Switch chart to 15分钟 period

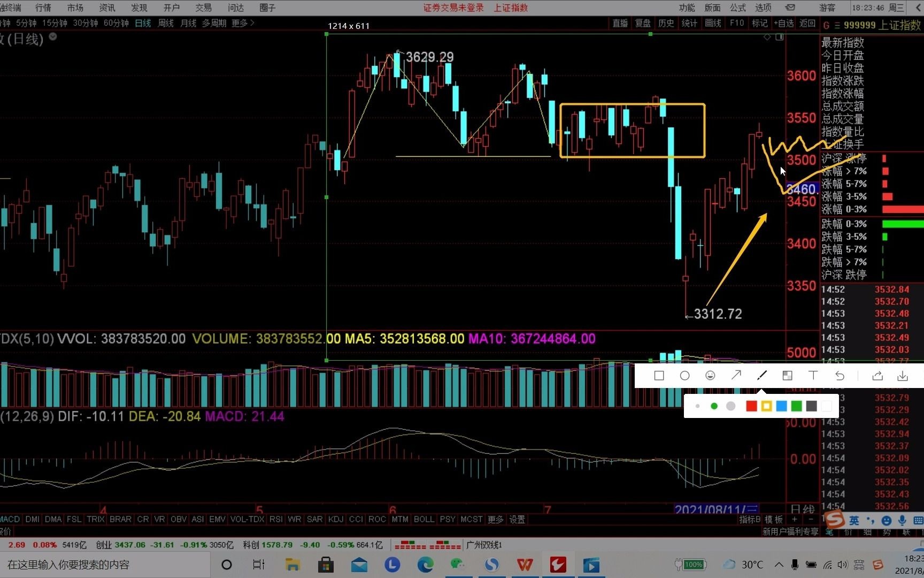55,23
